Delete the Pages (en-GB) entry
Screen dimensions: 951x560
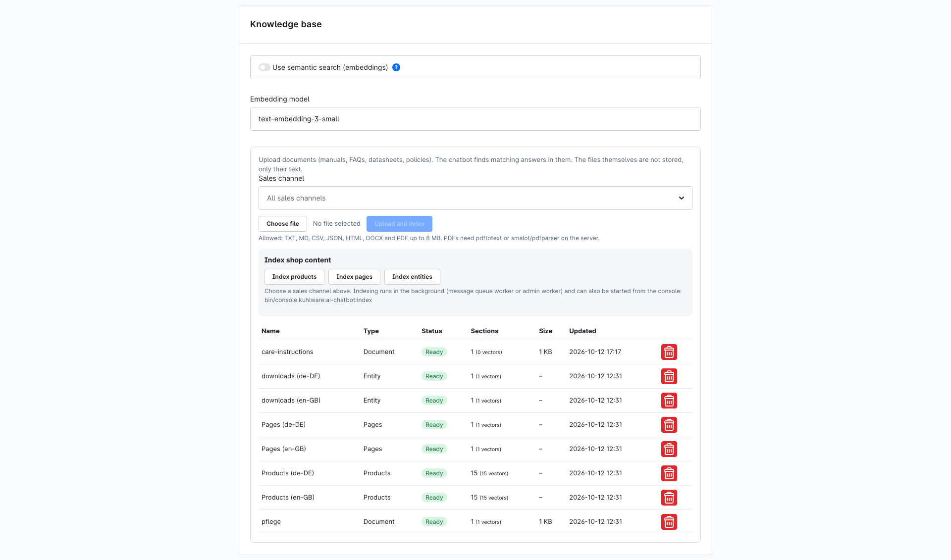coord(669,449)
